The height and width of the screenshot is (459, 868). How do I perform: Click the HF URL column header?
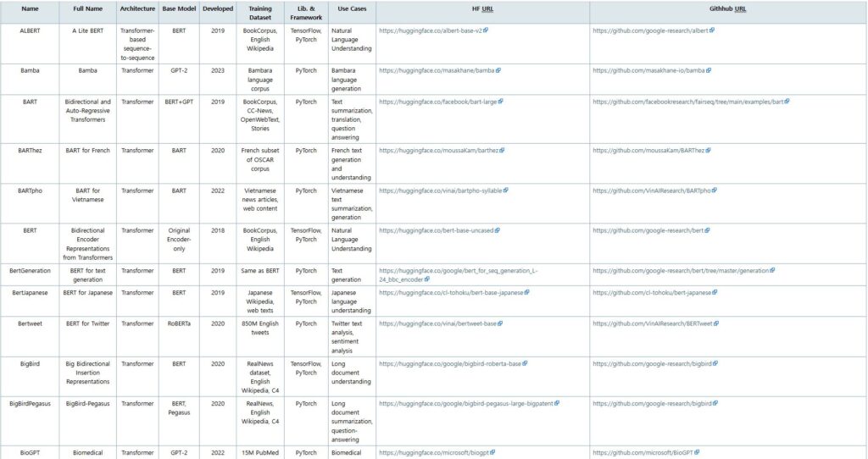click(482, 8)
